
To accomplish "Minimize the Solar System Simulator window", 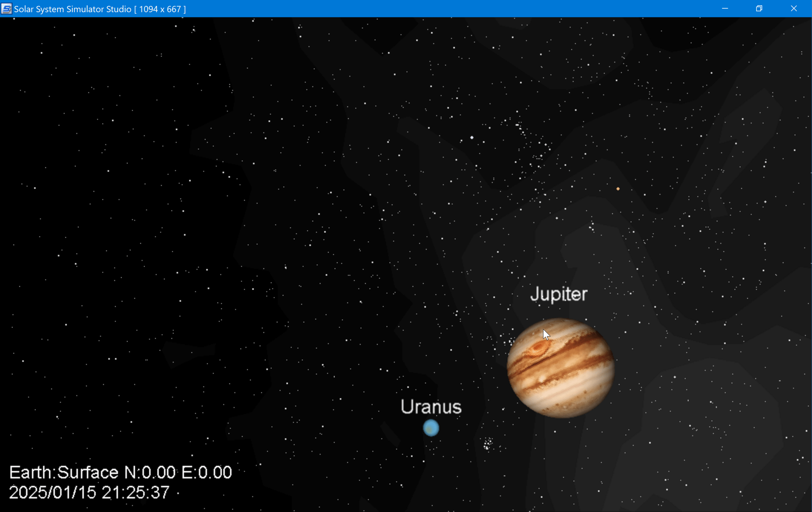I will pyautogui.click(x=725, y=8).
